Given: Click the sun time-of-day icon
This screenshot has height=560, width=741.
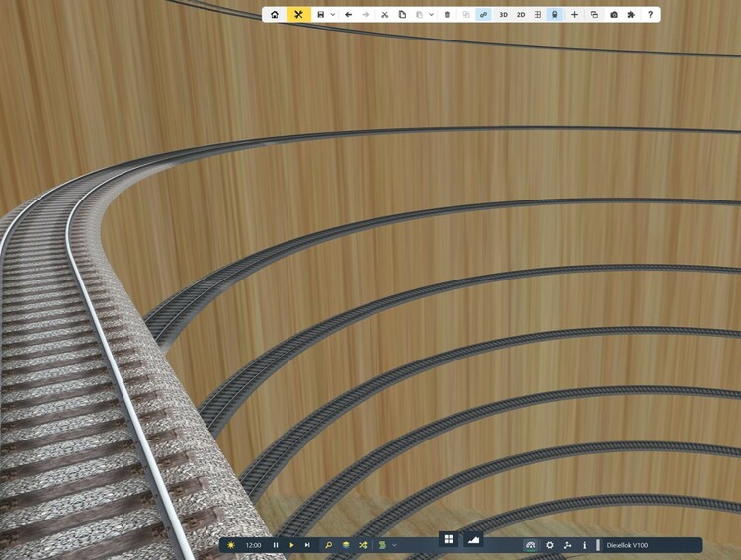Looking at the screenshot, I should point(231,545).
